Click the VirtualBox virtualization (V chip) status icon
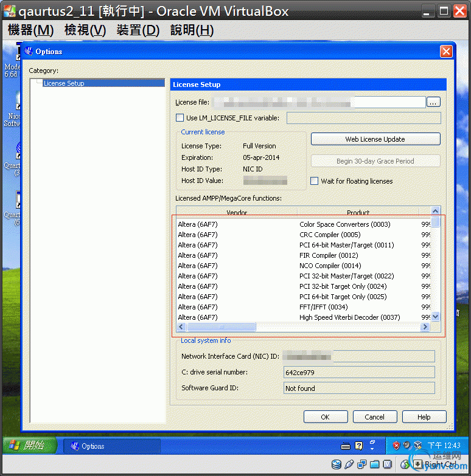This screenshot has height=476, width=471. (388, 464)
